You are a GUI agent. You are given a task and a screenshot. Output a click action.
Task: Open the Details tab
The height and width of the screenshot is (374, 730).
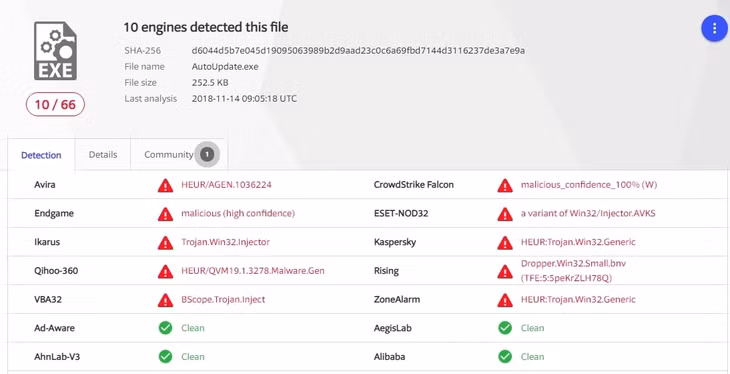point(103,155)
